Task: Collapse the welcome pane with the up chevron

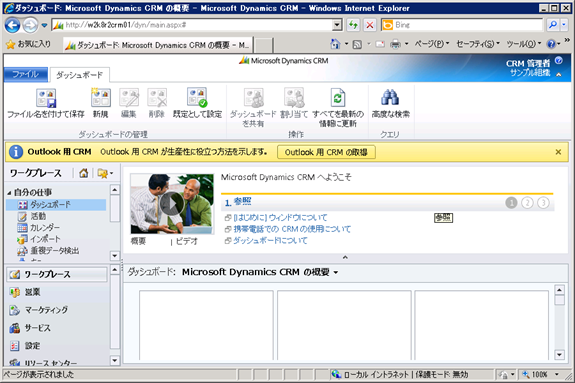Action: coord(345,257)
